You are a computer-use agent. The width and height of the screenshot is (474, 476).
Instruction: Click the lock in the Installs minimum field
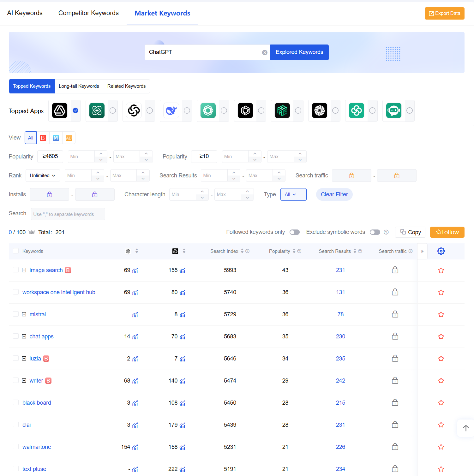click(50, 194)
